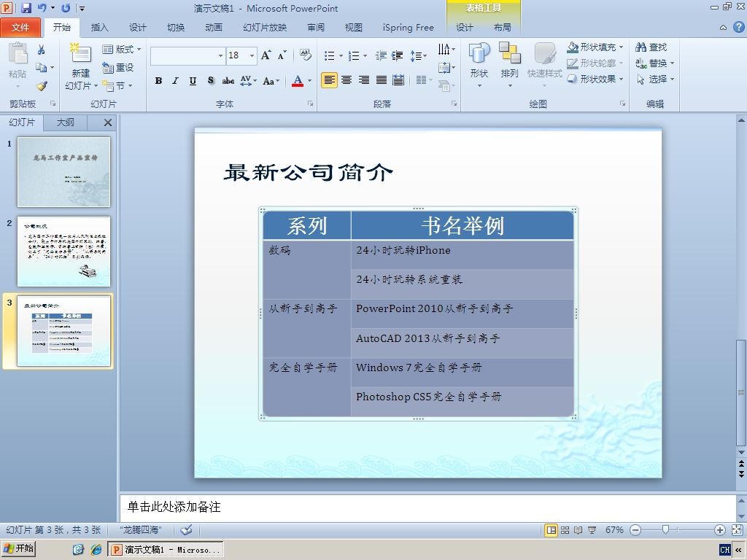This screenshot has width=747, height=560.
Task: Click the 选择 select button
Action: pyautogui.click(x=655, y=79)
